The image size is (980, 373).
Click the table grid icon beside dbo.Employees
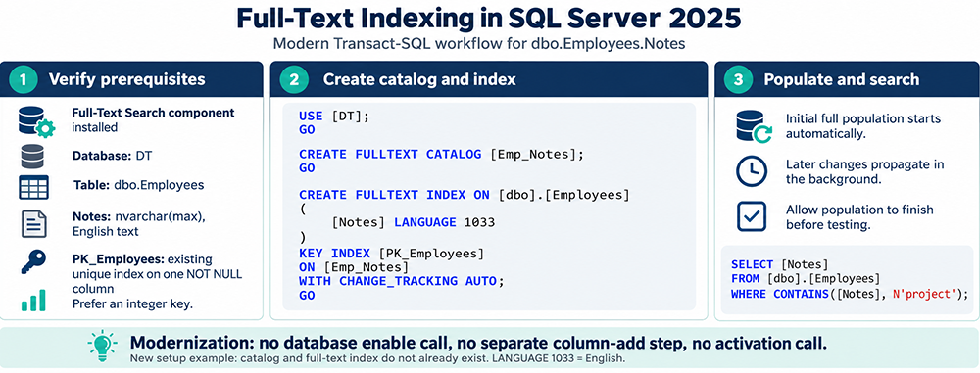pos(33,187)
